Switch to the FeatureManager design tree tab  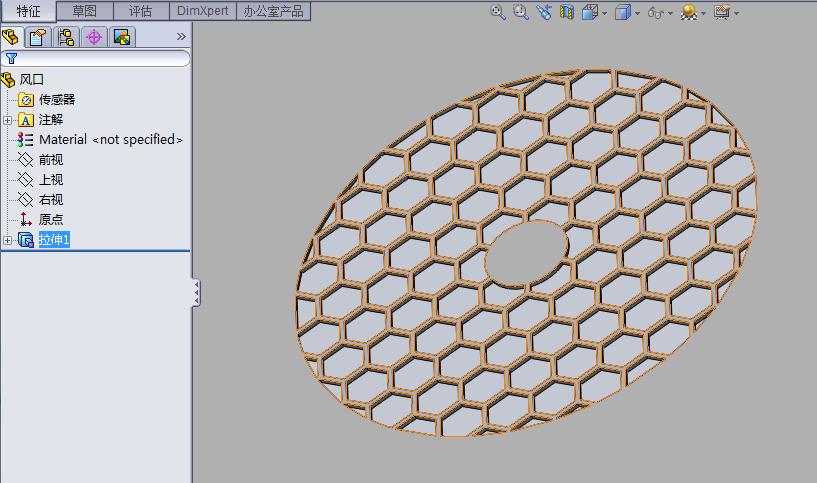point(11,37)
